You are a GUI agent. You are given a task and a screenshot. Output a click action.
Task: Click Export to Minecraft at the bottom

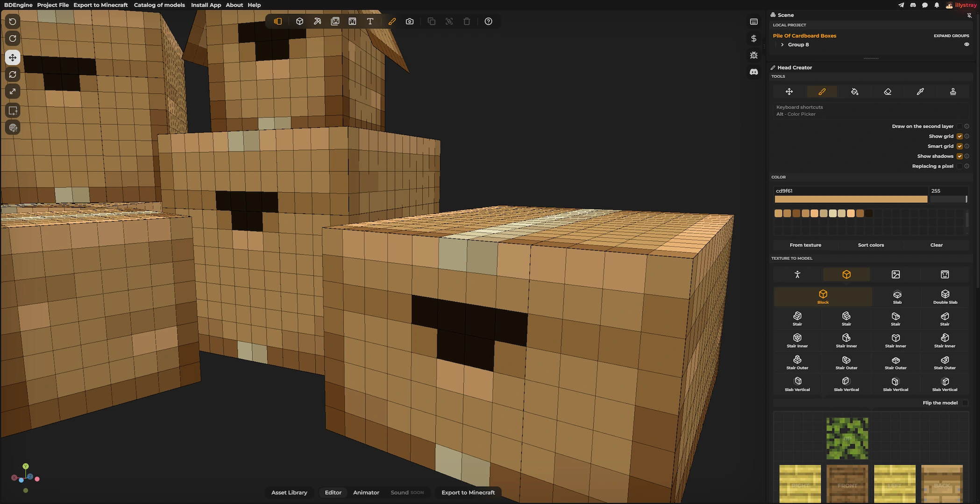467,492
